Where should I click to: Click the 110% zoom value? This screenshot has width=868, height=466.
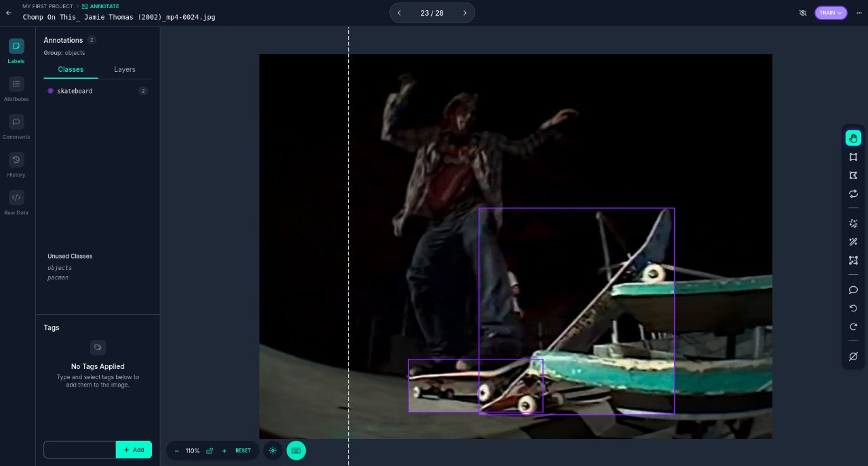click(193, 450)
